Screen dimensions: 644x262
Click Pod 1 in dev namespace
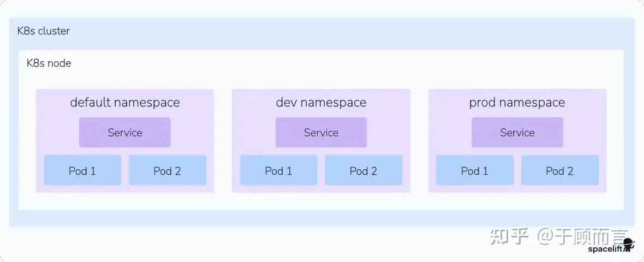tap(278, 170)
